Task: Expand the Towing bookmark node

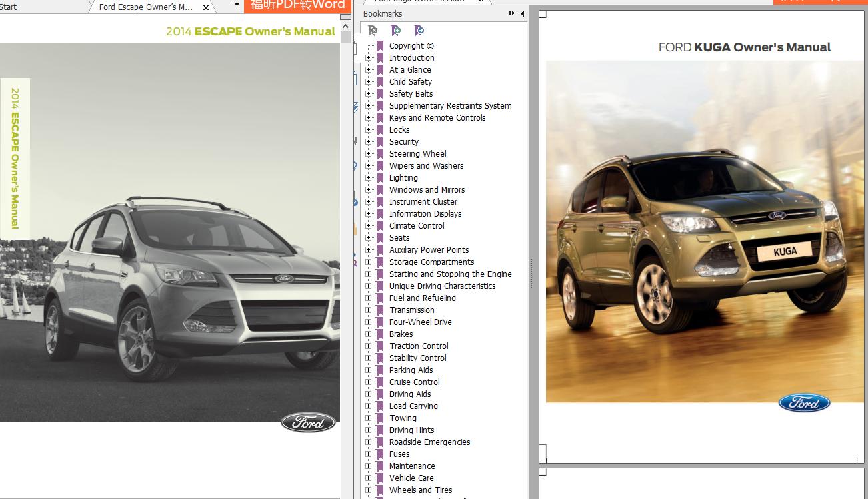Action: (x=369, y=418)
